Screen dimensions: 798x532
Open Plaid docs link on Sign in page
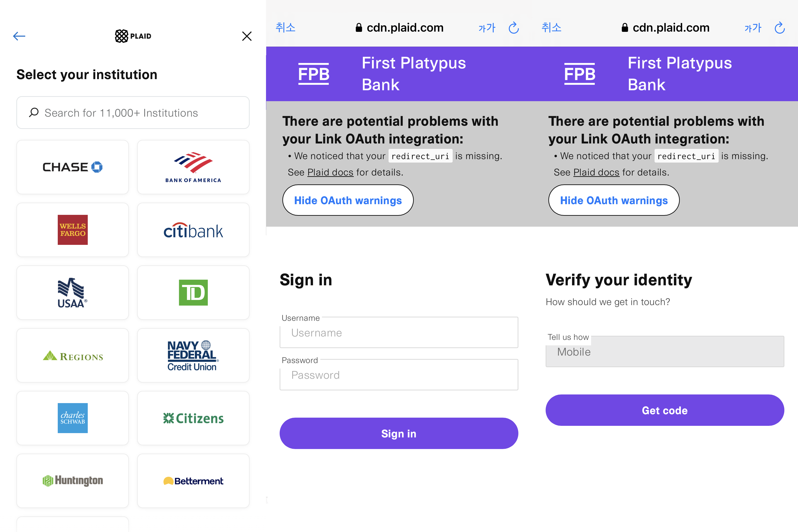point(330,172)
